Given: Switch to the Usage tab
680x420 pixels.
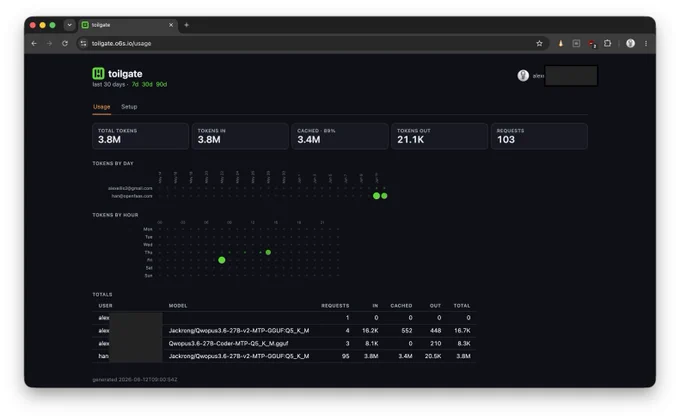Looking at the screenshot, I should pyautogui.click(x=101, y=107).
